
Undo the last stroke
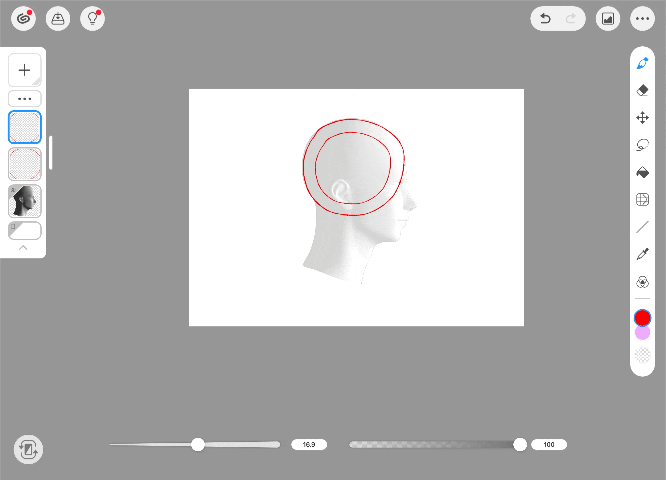pyautogui.click(x=545, y=19)
